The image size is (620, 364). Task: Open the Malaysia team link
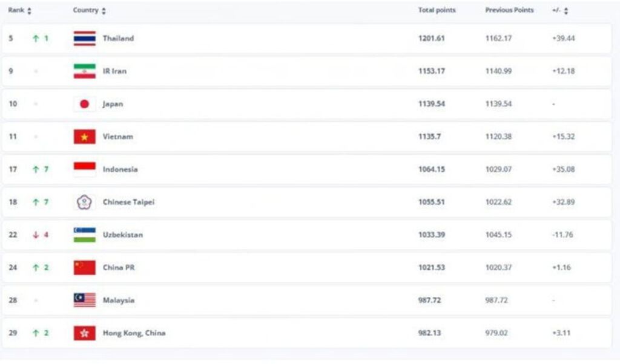coord(119,301)
